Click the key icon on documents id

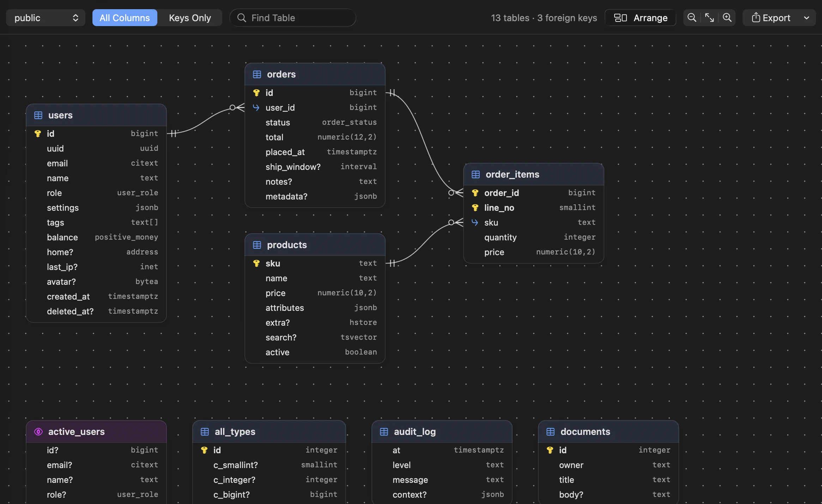(550, 450)
